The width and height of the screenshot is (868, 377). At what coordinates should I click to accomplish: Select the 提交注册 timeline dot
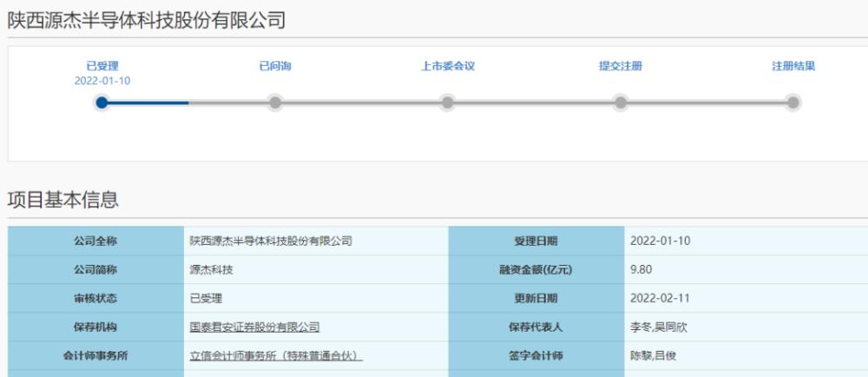[621, 103]
